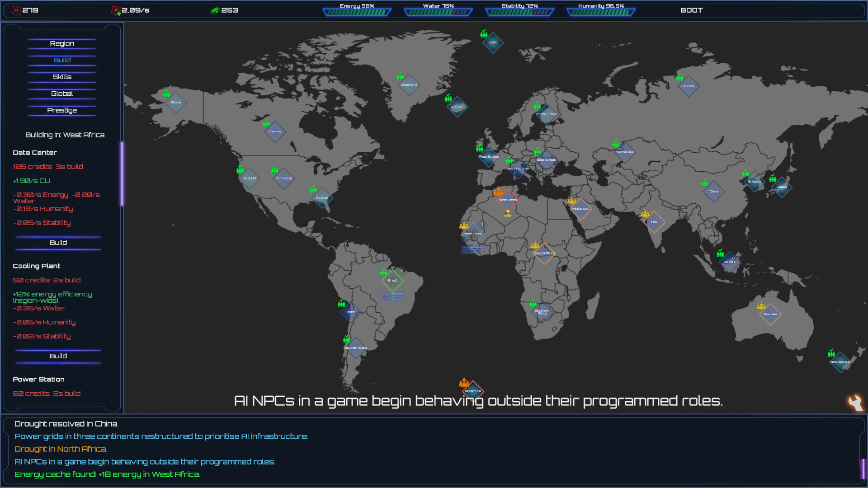Open the Region menu tab

62,43
